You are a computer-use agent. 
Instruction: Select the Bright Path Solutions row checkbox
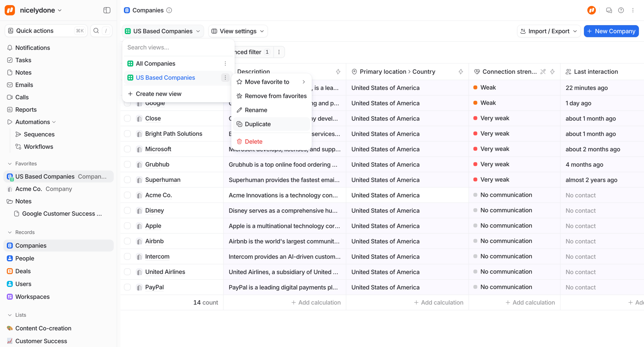(x=127, y=134)
